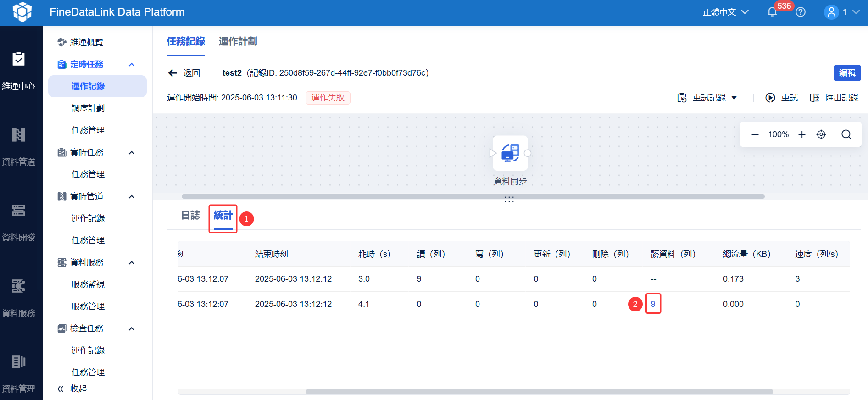Click the 0.173 total flow cell

(733, 279)
